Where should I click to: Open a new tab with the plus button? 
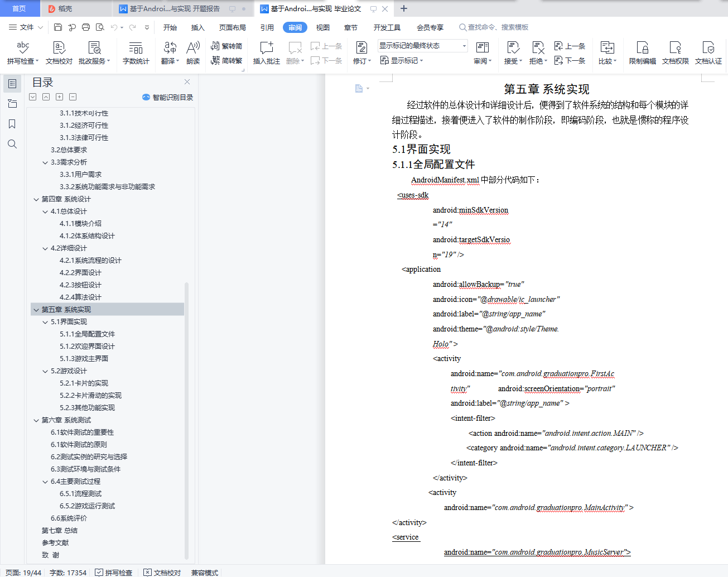(x=404, y=8)
